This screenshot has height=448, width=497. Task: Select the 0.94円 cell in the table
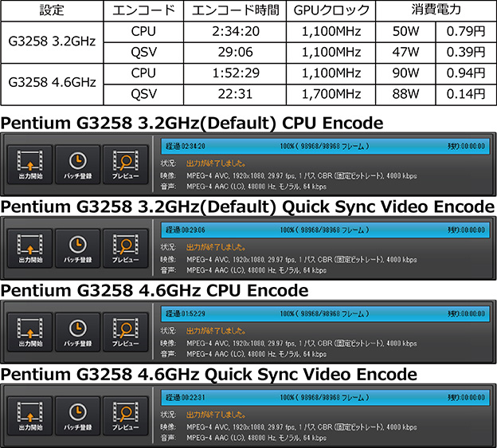[x=463, y=73]
